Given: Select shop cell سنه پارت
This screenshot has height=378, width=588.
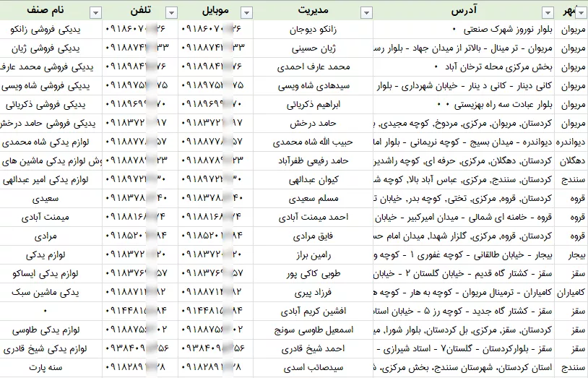Looking at the screenshot, I should tap(51, 367).
